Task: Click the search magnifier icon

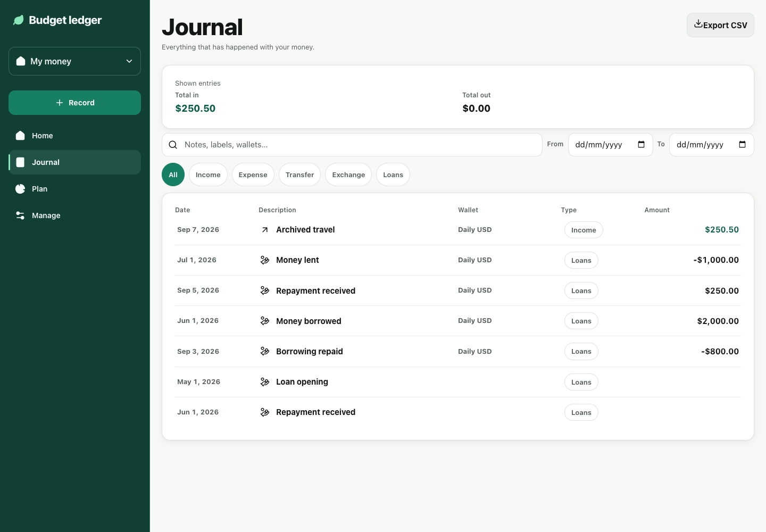Action: pos(173,145)
